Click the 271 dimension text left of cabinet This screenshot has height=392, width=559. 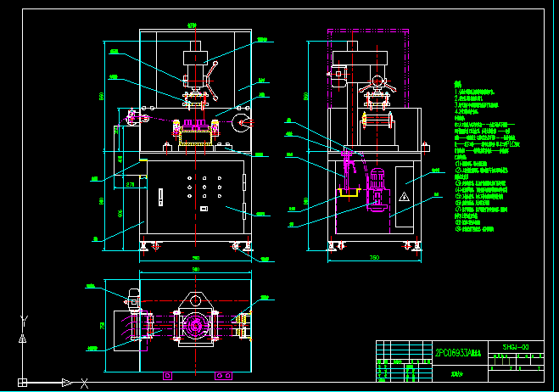click(130, 185)
